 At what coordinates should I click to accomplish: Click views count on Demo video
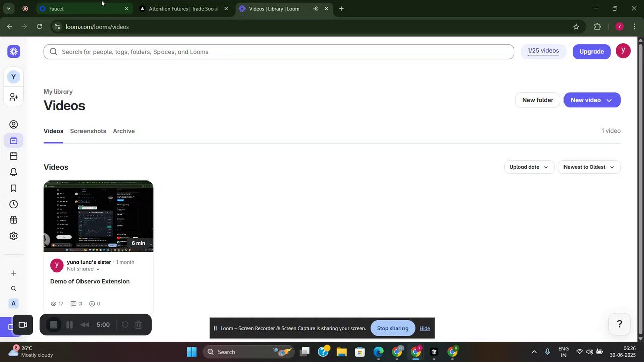pyautogui.click(x=57, y=304)
